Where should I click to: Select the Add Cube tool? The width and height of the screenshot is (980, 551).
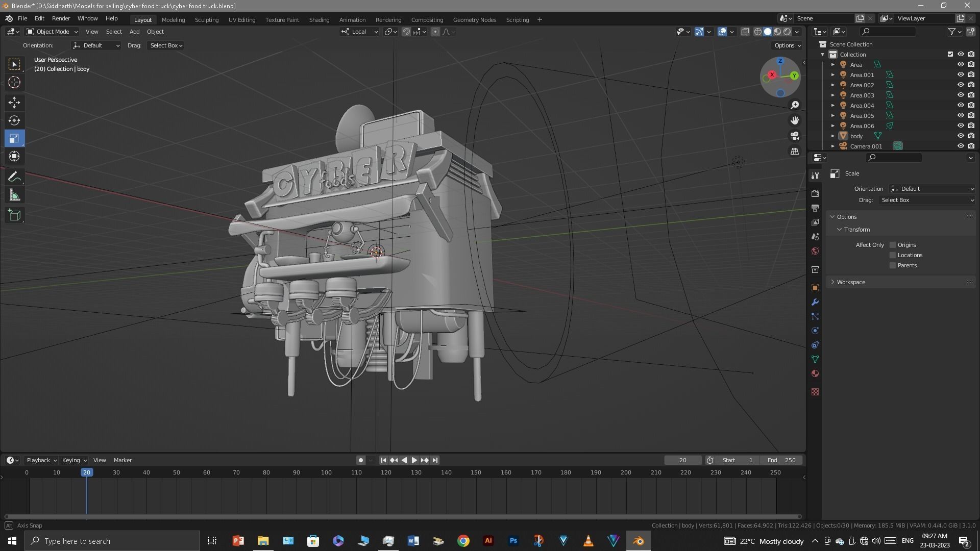(14, 215)
